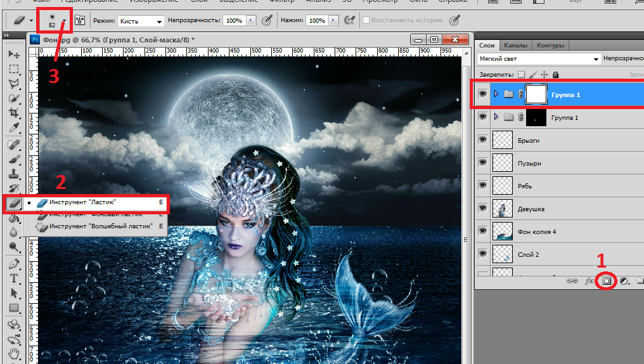Hide the Девушка layer via eye icon
The height and width of the screenshot is (364, 644).
click(x=483, y=209)
